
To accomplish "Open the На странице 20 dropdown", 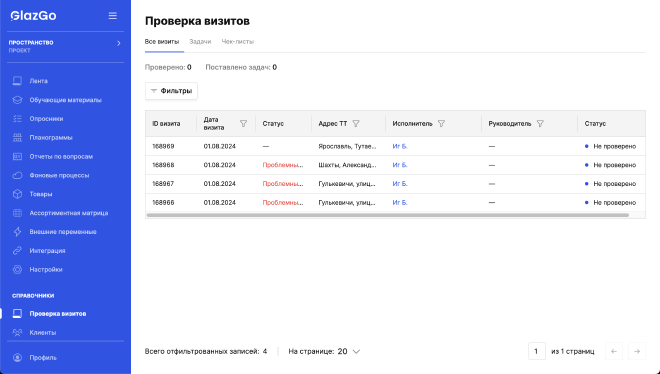I will coord(324,351).
